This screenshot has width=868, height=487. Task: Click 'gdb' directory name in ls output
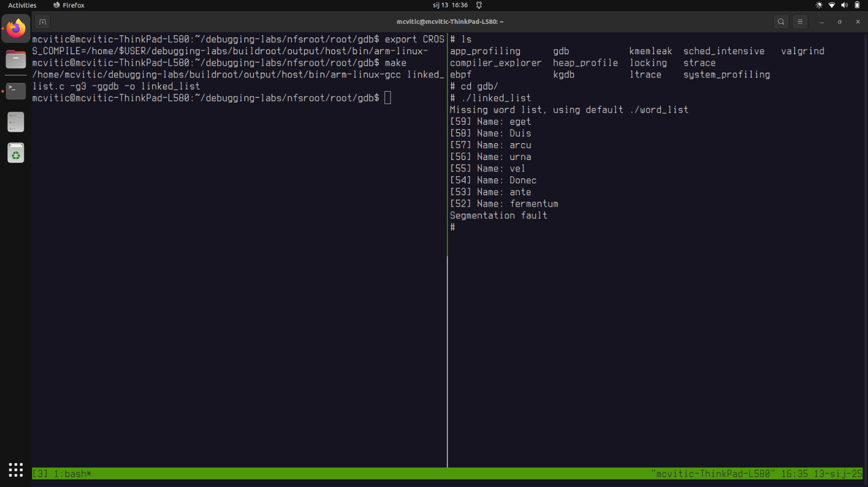click(561, 51)
